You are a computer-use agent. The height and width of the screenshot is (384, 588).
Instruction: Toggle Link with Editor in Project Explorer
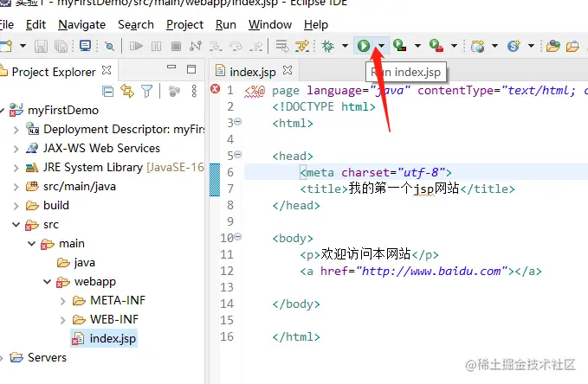[x=127, y=91]
